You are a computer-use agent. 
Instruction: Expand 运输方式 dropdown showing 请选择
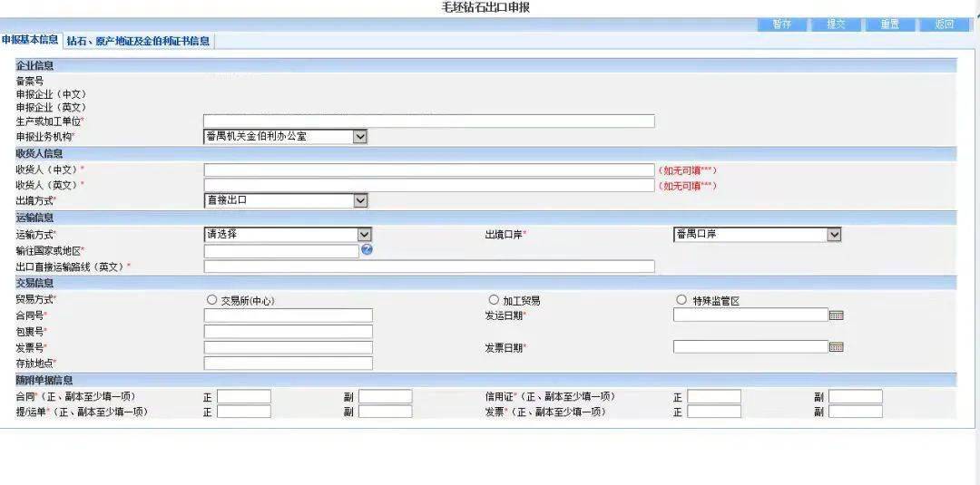pyautogui.click(x=289, y=235)
